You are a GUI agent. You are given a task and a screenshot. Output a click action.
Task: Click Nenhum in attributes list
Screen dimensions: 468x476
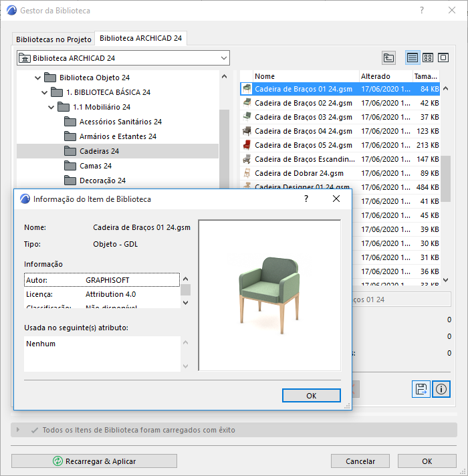coord(41,344)
